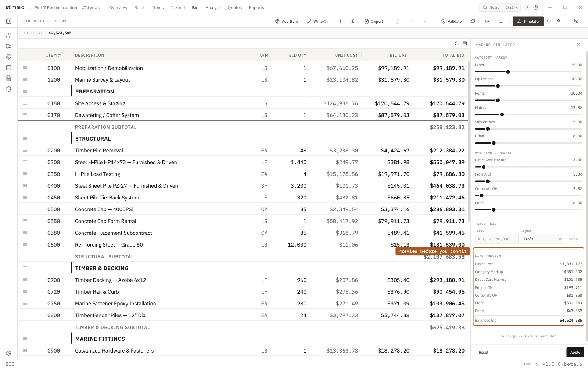This screenshot has width=588, height=368.
Task: Open the history clock icon in title bar
Action: pyautogui.click(x=536, y=7)
